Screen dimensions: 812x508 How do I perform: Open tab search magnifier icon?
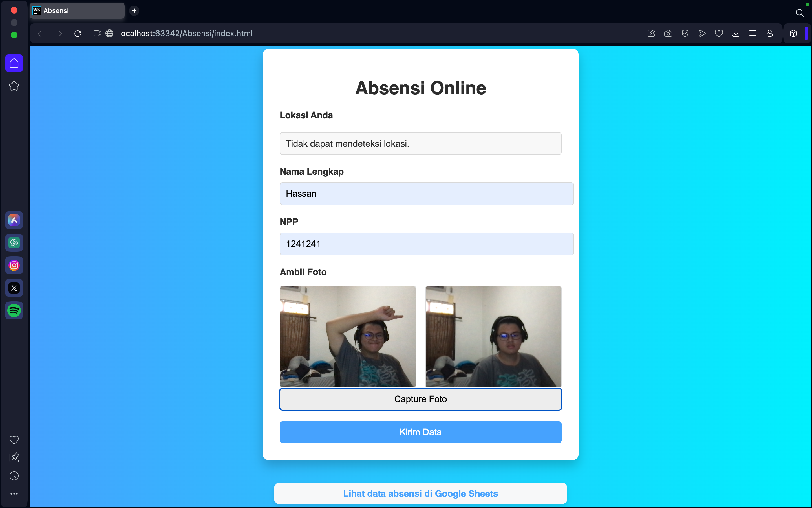tap(800, 13)
